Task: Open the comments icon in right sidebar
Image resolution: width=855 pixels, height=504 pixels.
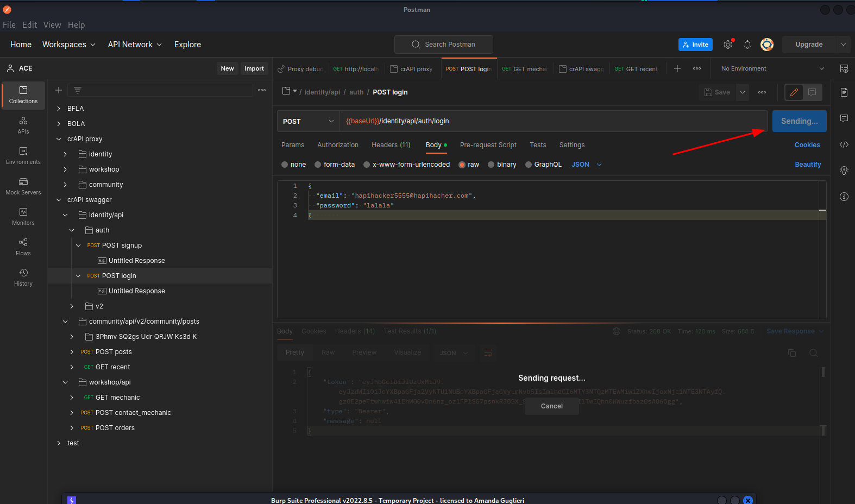Action: click(844, 118)
